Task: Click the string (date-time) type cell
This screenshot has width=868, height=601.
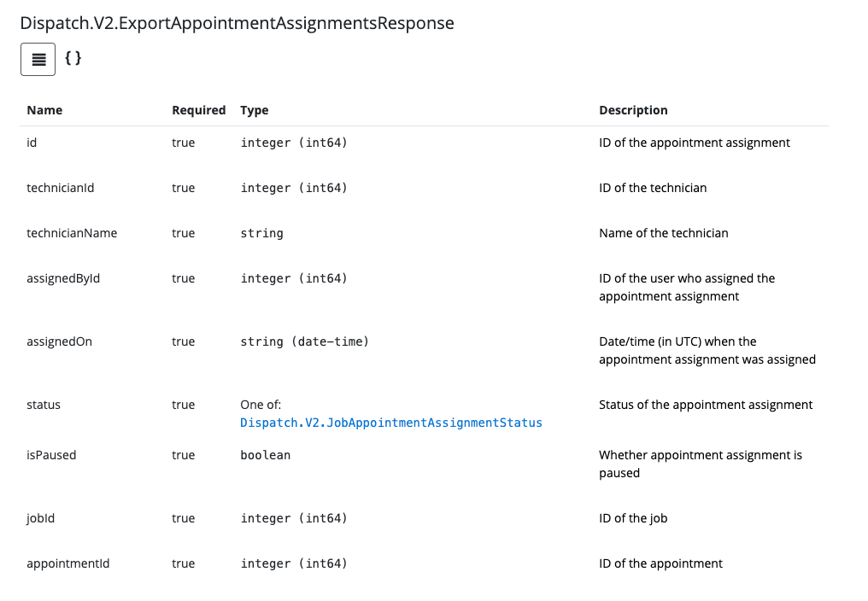Action: coord(304,342)
